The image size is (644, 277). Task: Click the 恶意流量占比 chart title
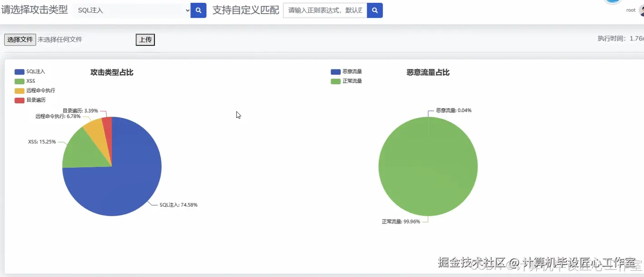tap(427, 72)
